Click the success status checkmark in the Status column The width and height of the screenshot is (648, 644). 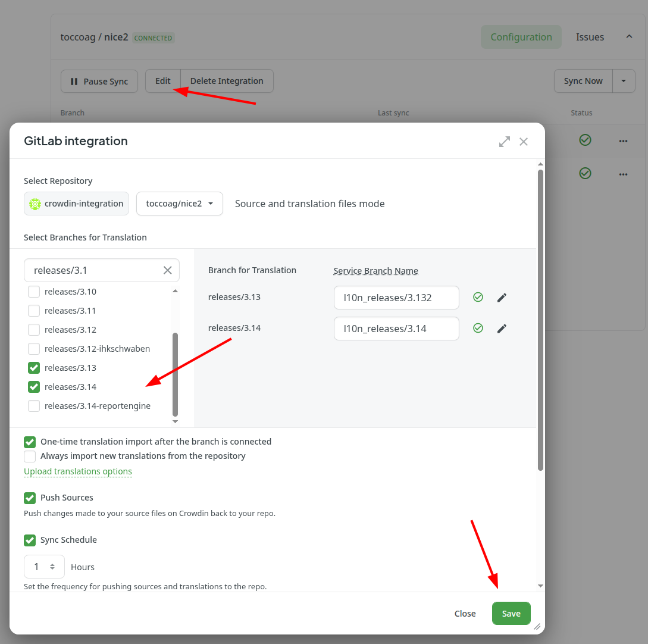click(x=585, y=140)
